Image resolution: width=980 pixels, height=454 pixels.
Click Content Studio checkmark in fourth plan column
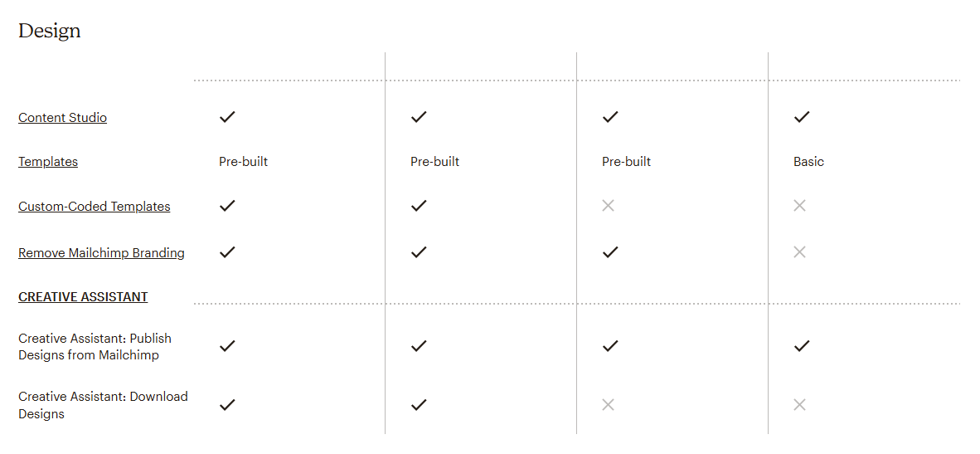click(x=801, y=117)
